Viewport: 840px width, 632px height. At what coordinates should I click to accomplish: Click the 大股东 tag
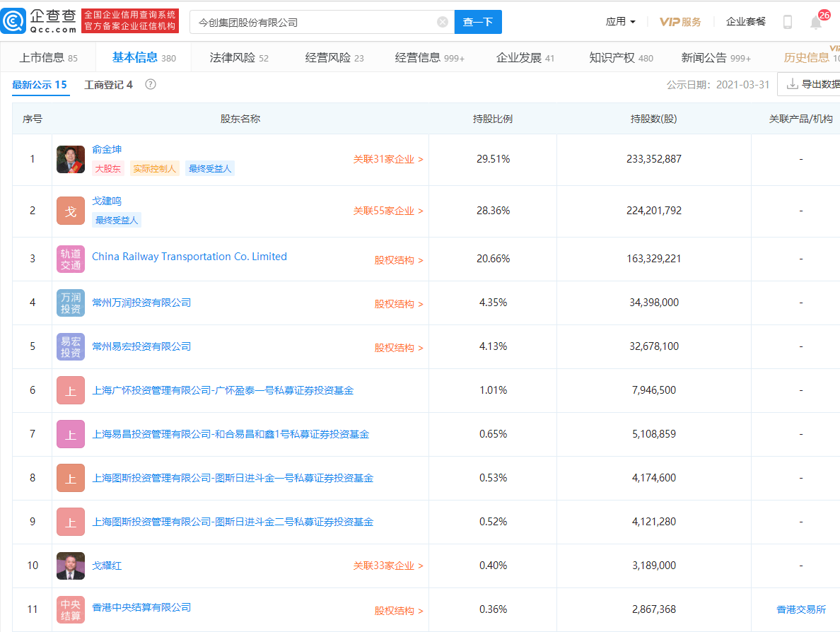108,168
